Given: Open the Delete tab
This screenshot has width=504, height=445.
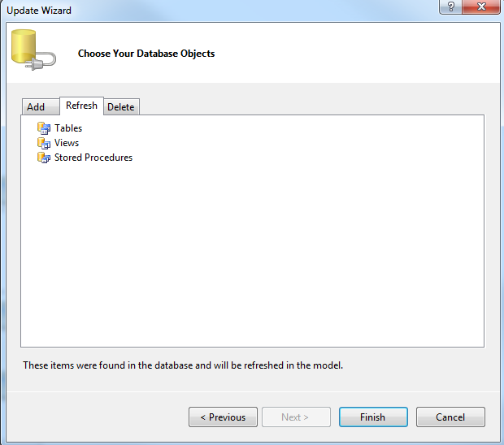Looking at the screenshot, I should click(121, 107).
